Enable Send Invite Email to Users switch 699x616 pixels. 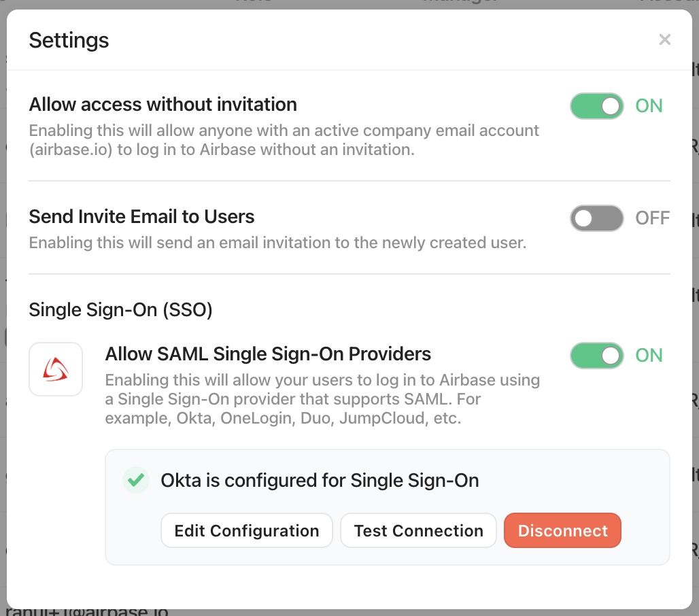pyautogui.click(x=596, y=218)
